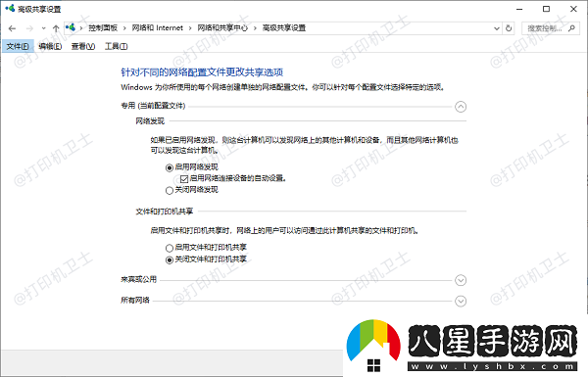Maximize the 高级共享设置 window

click(x=547, y=9)
